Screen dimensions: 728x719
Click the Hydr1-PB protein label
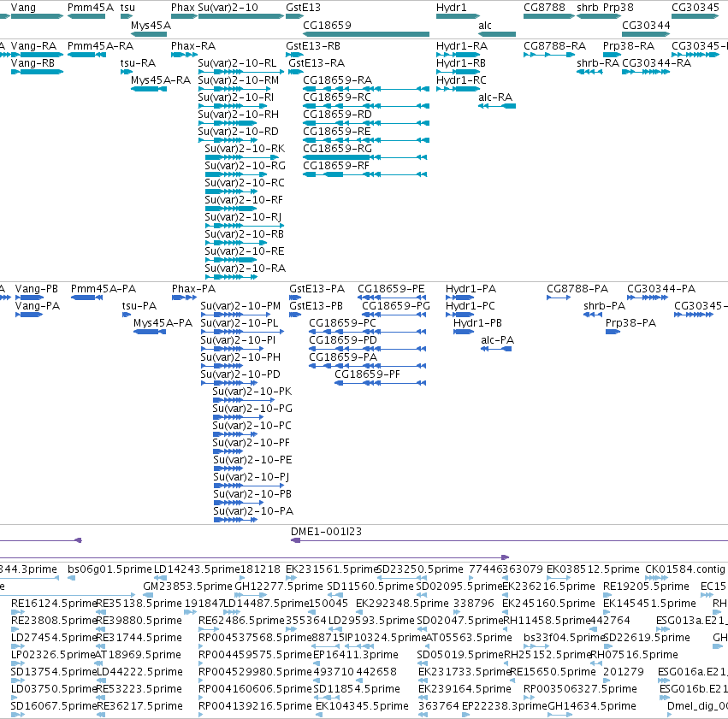pos(477,323)
